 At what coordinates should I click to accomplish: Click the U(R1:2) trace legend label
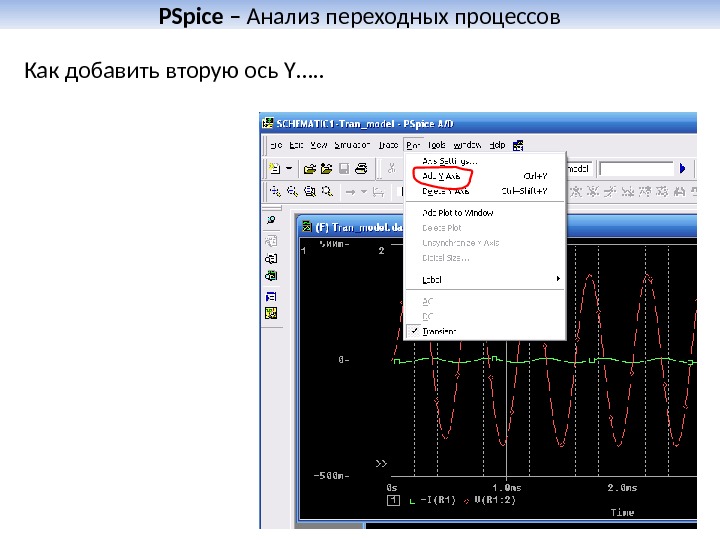(495, 500)
